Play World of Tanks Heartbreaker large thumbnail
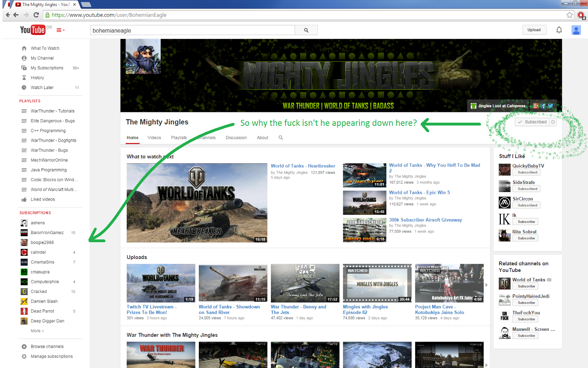This screenshot has width=588, height=368. pos(197,203)
